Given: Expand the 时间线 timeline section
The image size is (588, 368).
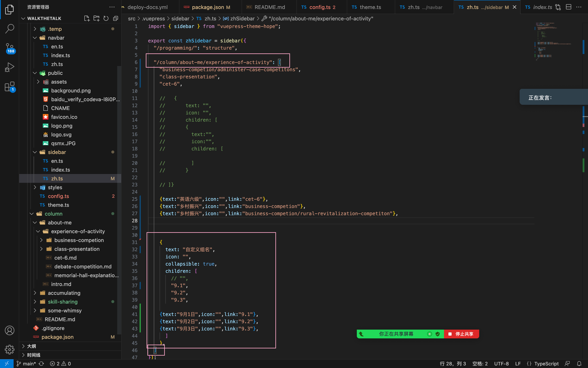Looking at the screenshot, I should point(70,355).
